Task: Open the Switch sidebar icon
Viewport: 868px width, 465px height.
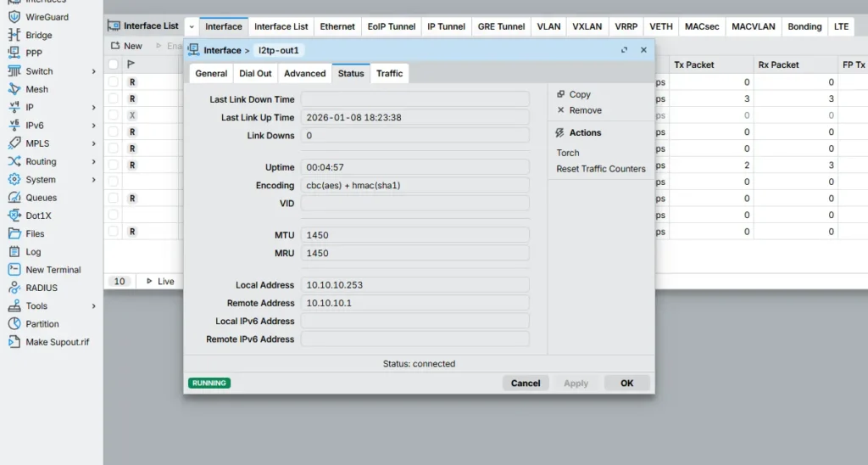Action: coord(14,71)
